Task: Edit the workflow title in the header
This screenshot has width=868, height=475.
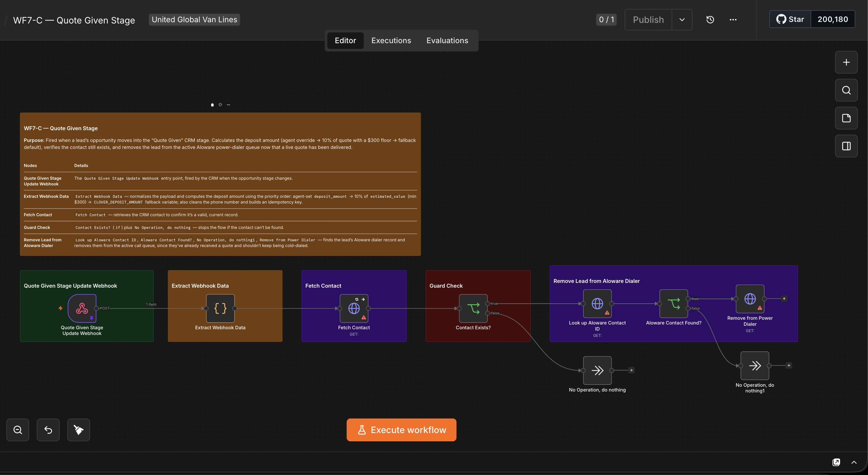Action: pos(74,20)
